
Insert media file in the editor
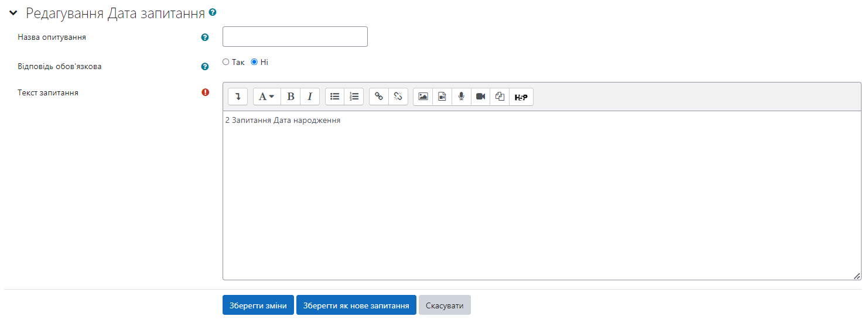pyautogui.click(x=442, y=97)
